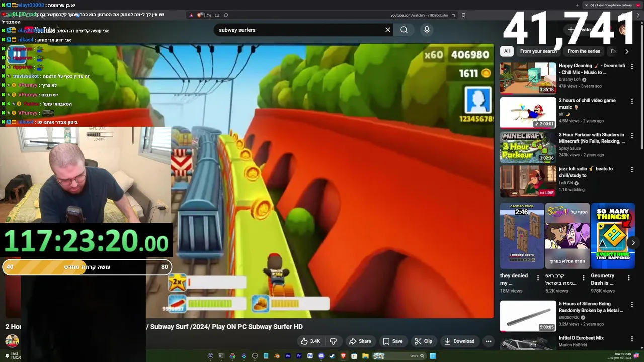Open jazz lofi radio live stream
The image size is (644, 362).
point(528,181)
